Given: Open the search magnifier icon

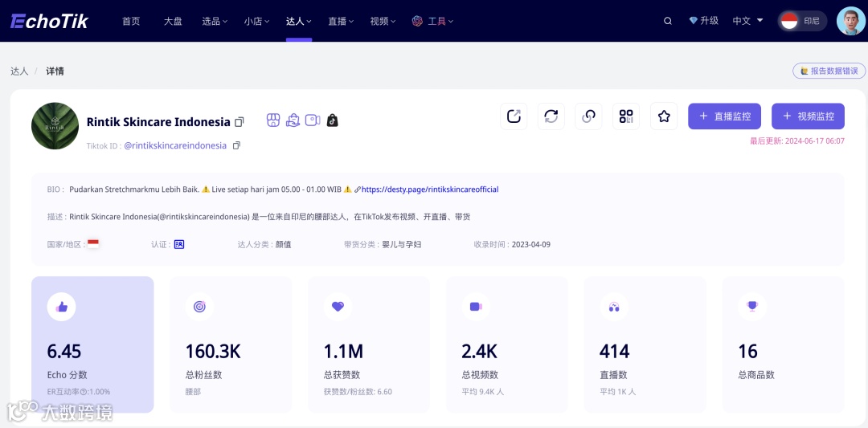Looking at the screenshot, I should point(668,21).
